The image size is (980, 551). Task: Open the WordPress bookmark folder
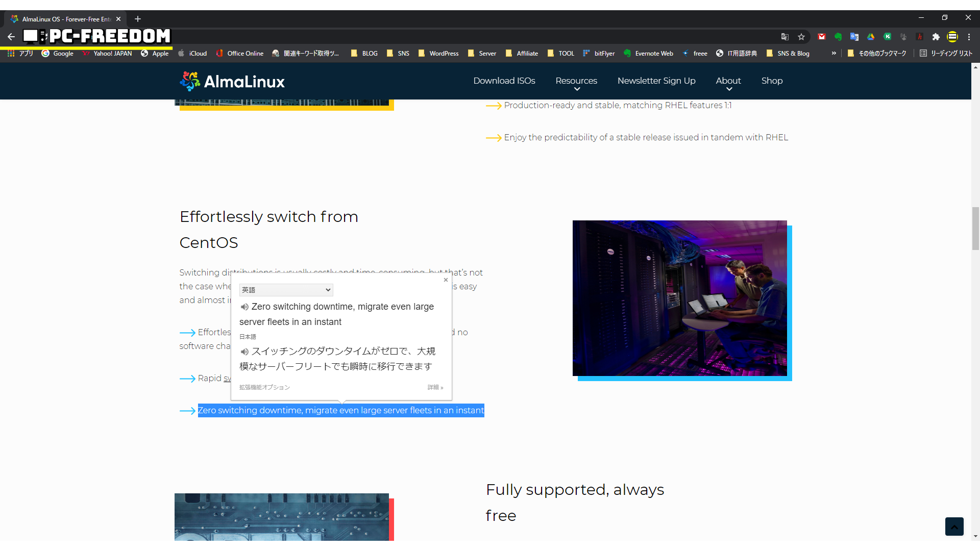pos(438,53)
